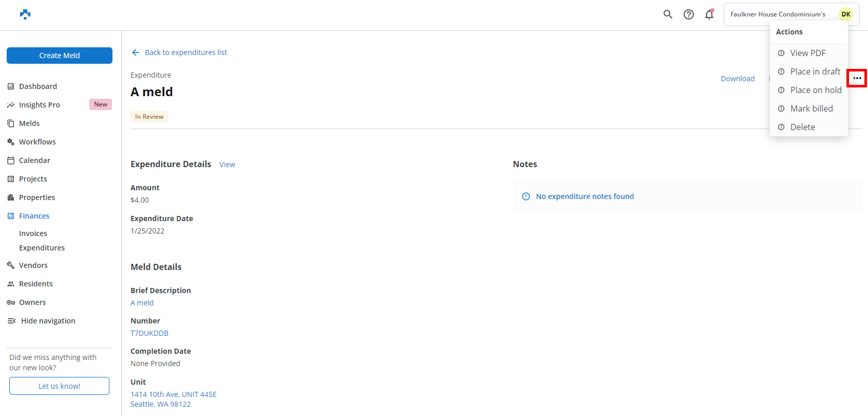Viewport: 868px width, 416px height.
Task: Click the Create Meld button
Action: [x=60, y=56]
